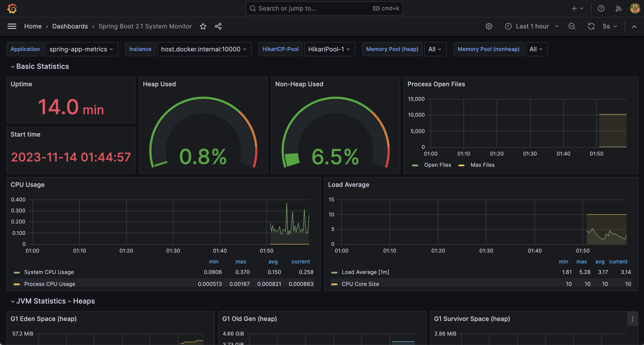Open the hamburger navigation menu
Image resolution: width=644 pixels, height=345 pixels.
pyautogui.click(x=12, y=26)
